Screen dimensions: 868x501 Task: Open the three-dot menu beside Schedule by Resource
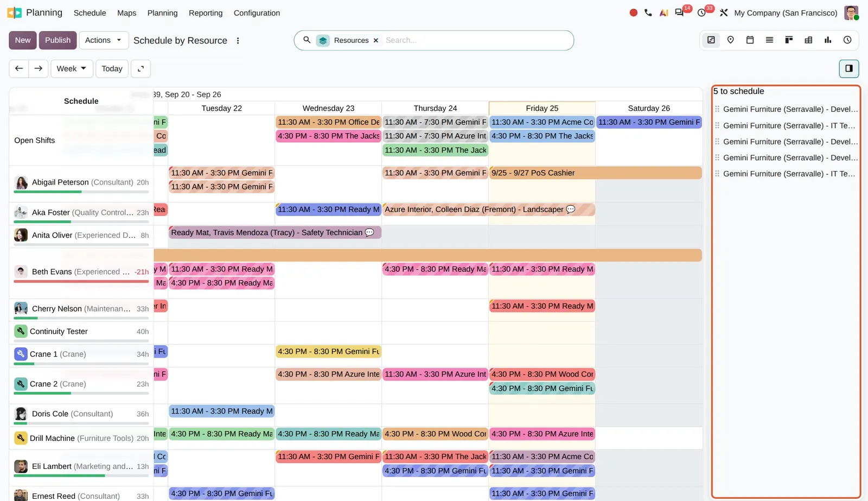pyautogui.click(x=238, y=41)
